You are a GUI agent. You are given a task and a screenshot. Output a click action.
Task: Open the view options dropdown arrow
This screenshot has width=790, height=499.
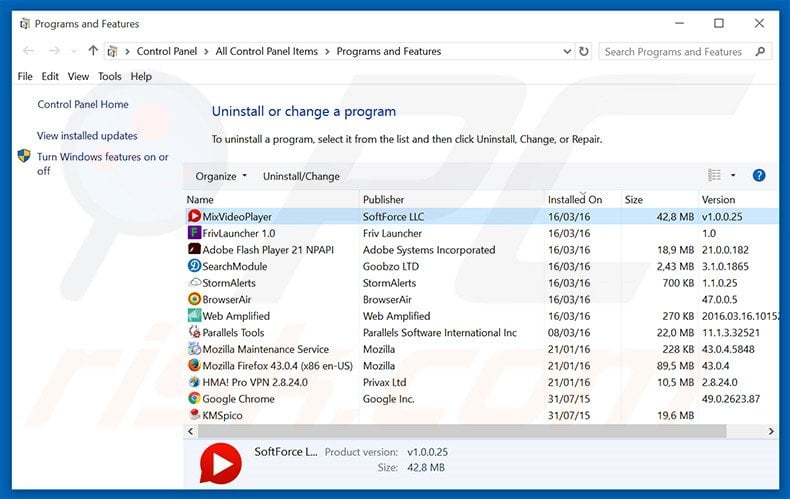pos(733,175)
